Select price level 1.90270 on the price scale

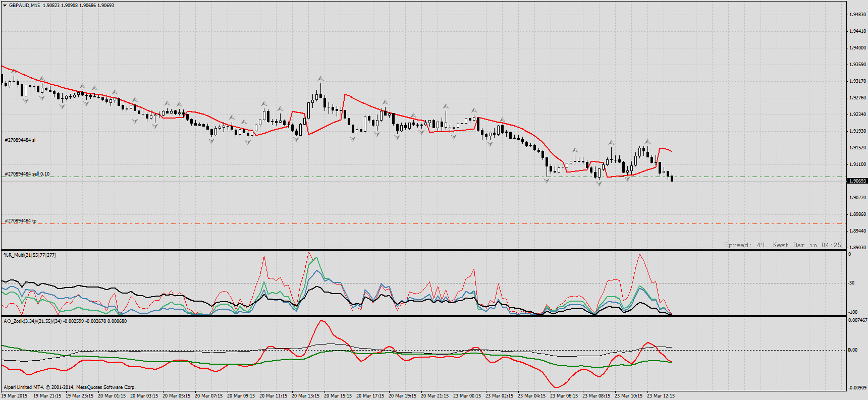pyautogui.click(x=857, y=198)
